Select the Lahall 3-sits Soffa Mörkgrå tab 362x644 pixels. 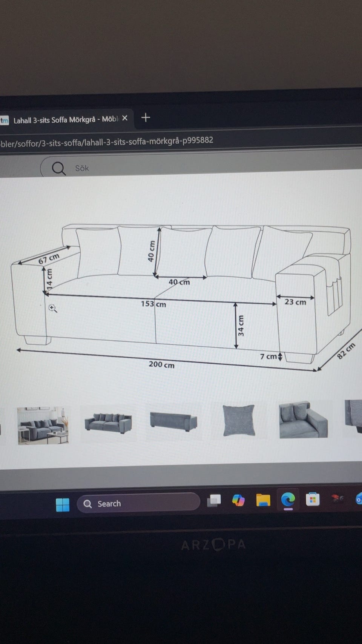66,120
